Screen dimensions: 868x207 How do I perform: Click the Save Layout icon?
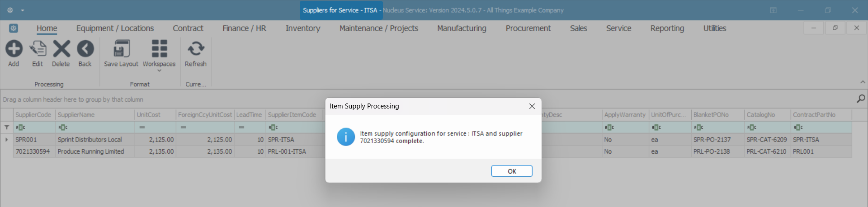click(121, 49)
